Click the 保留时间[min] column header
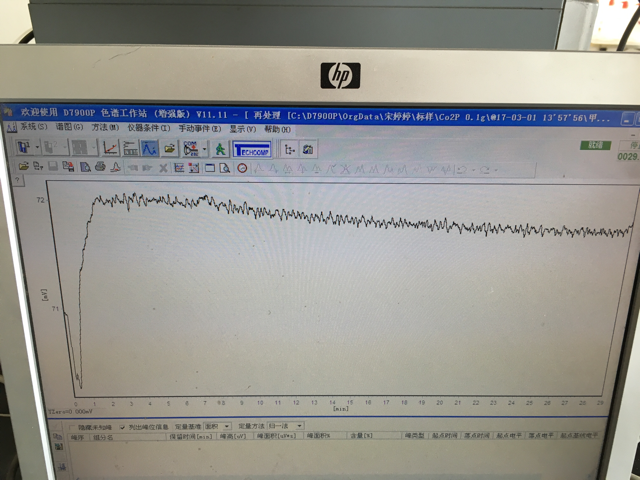Viewport: 640px width, 481px height. click(191, 436)
